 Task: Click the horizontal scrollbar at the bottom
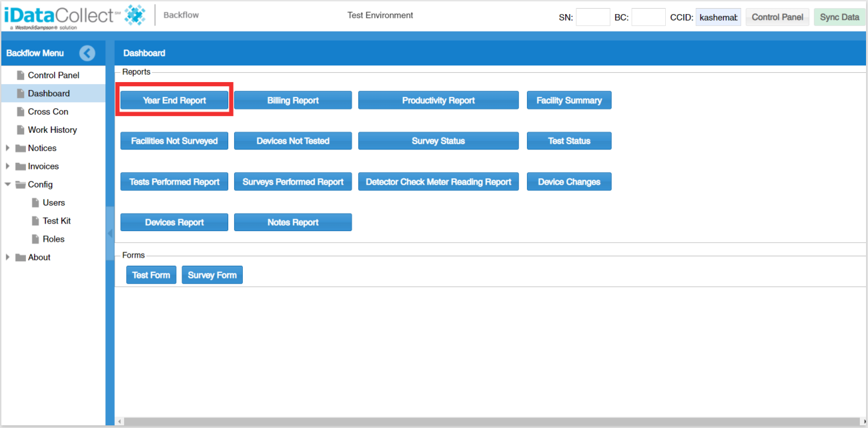click(492, 421)
